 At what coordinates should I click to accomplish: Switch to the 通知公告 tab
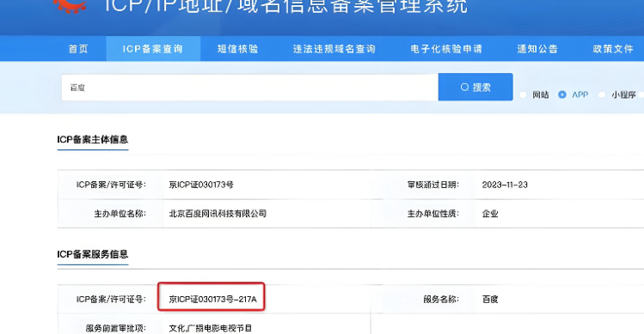[537, 49]
